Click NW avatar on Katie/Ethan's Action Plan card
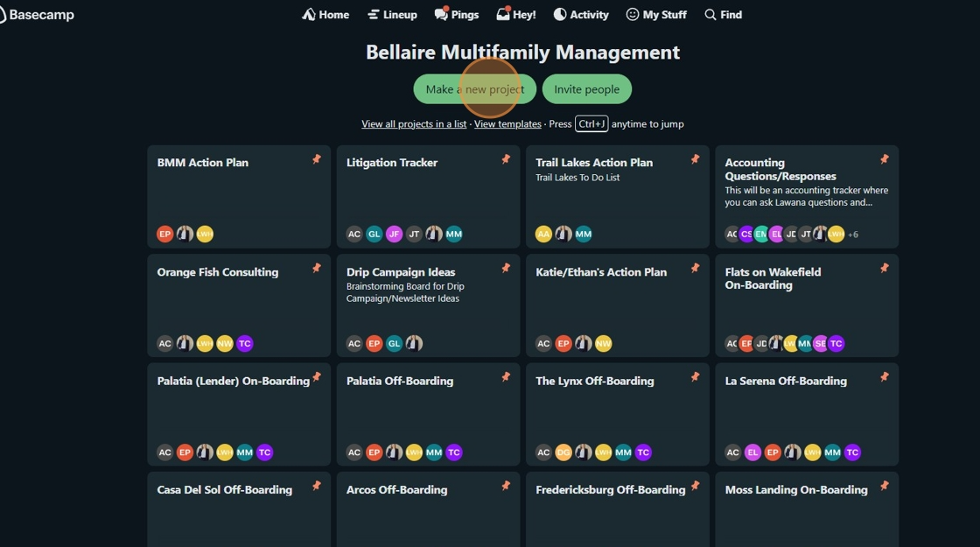Screen dimensions: 980x547 point(603,343)
